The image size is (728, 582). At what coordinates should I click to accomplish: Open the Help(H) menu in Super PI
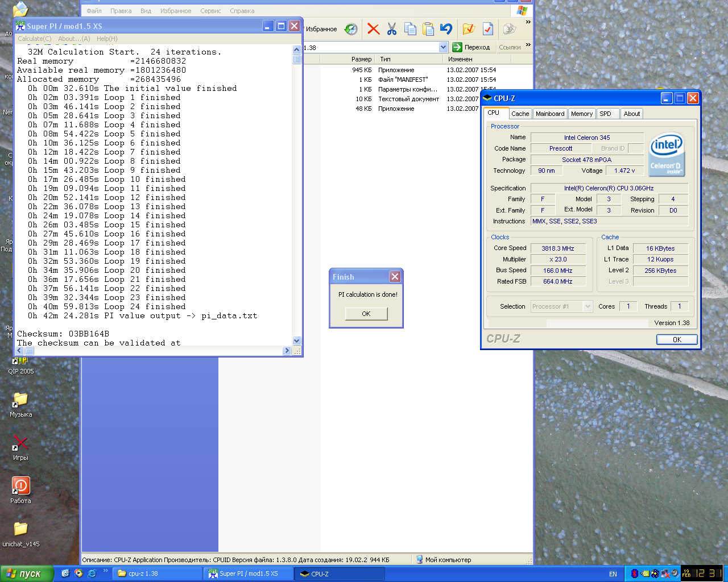107,39
